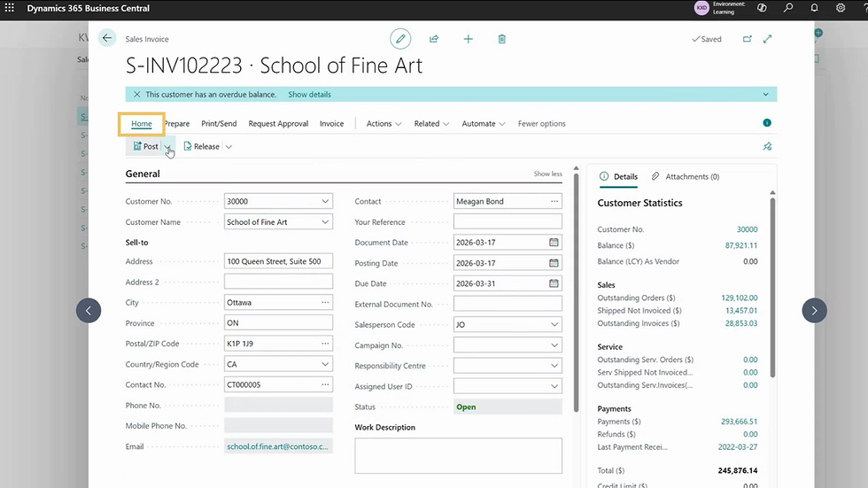Click the Address field
The image size is (868, 488).
click(278, 261)
